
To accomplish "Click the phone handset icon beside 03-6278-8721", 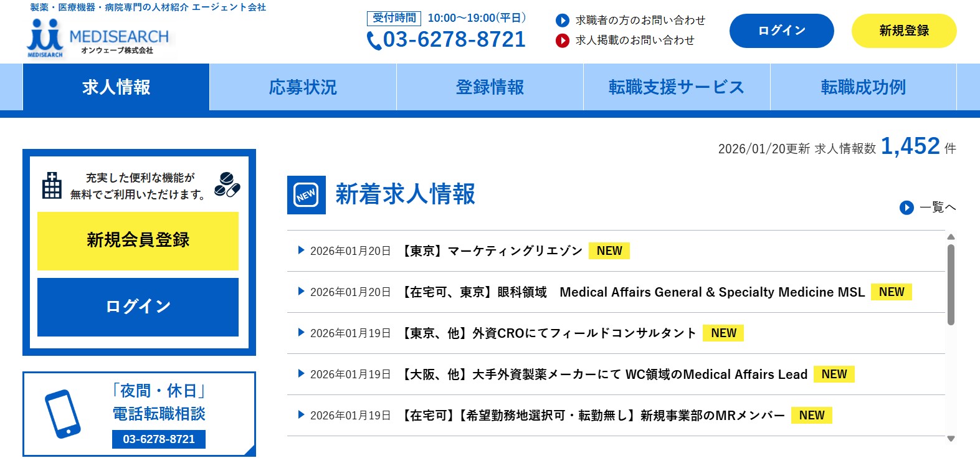I will click(374, 41).
